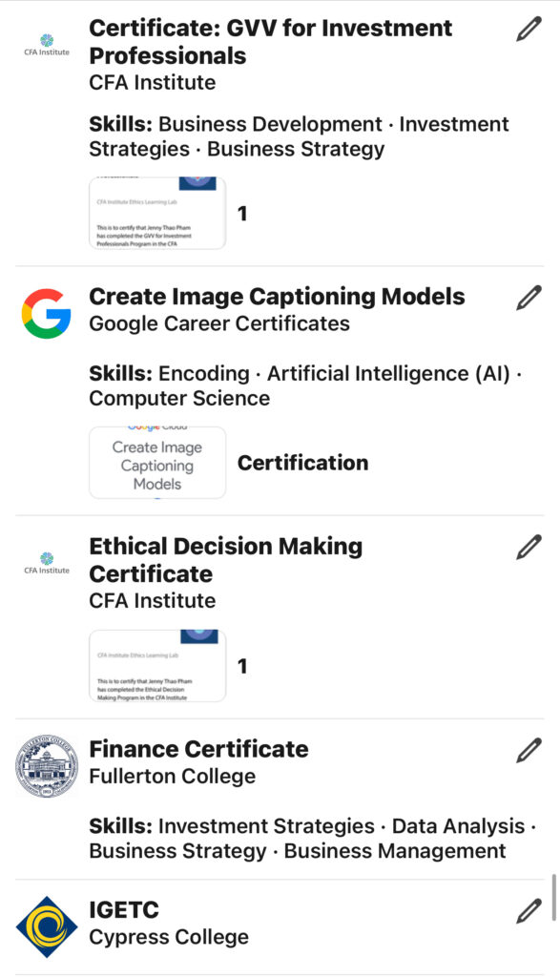
Task: Click CFA Institute logo beside Ethical Decision Making
Action: click(47, 563)
